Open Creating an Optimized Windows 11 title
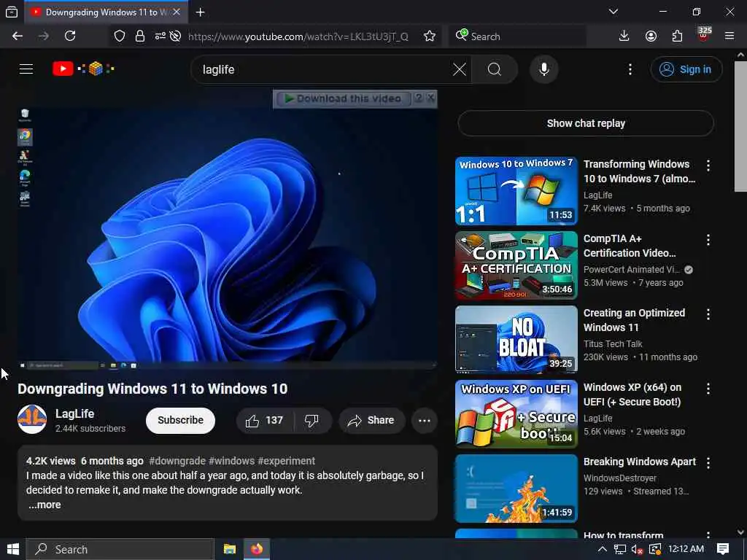The image size is (747, 560). (x=634, y=320)
